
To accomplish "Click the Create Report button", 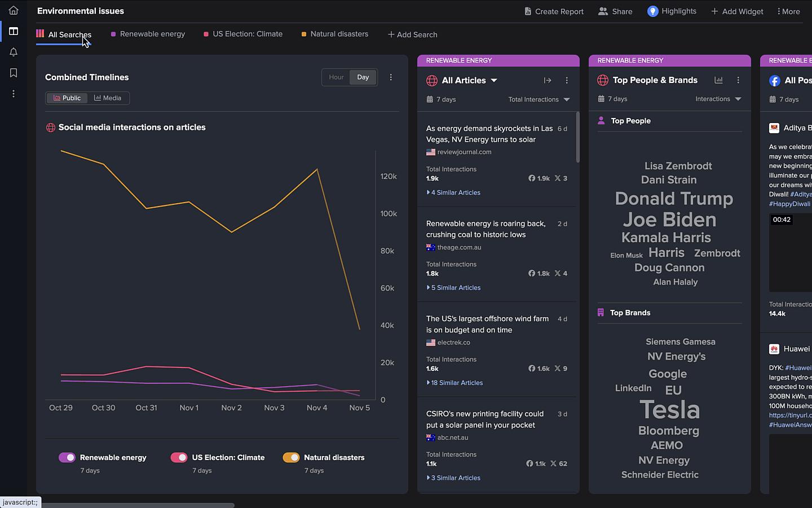I will pos(554,11).
